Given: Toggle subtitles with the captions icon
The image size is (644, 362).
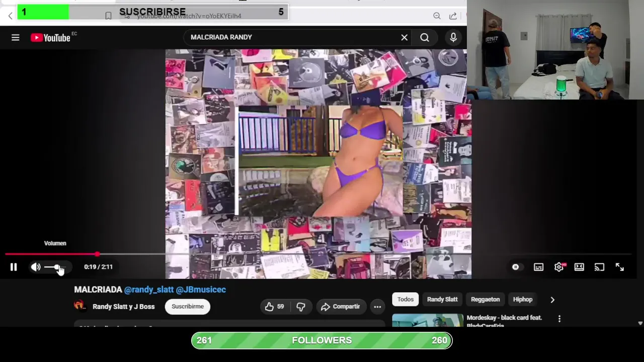Looking at the screenshot, I should (539, 267).
